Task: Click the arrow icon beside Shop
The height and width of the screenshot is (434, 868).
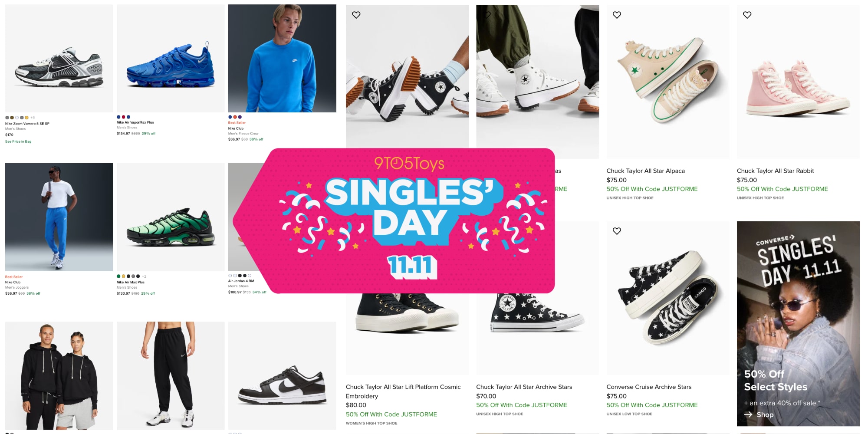Action: click(x=748, y=415)
